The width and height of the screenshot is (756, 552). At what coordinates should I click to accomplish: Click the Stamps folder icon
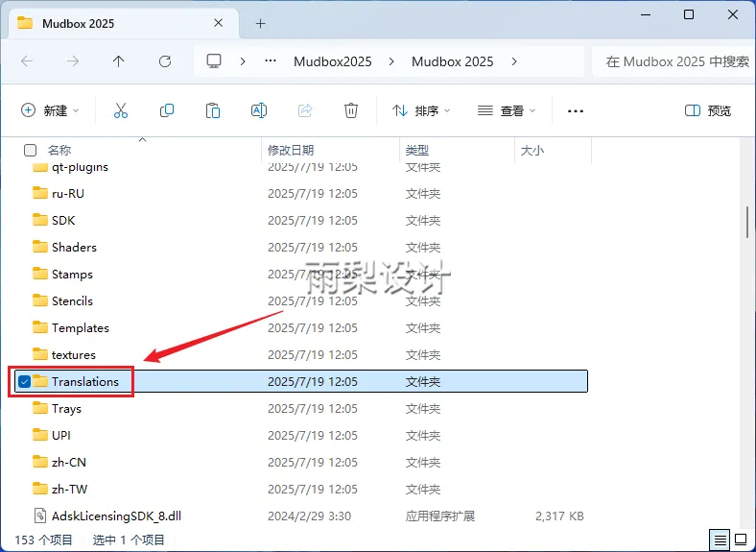pos(40,274)
